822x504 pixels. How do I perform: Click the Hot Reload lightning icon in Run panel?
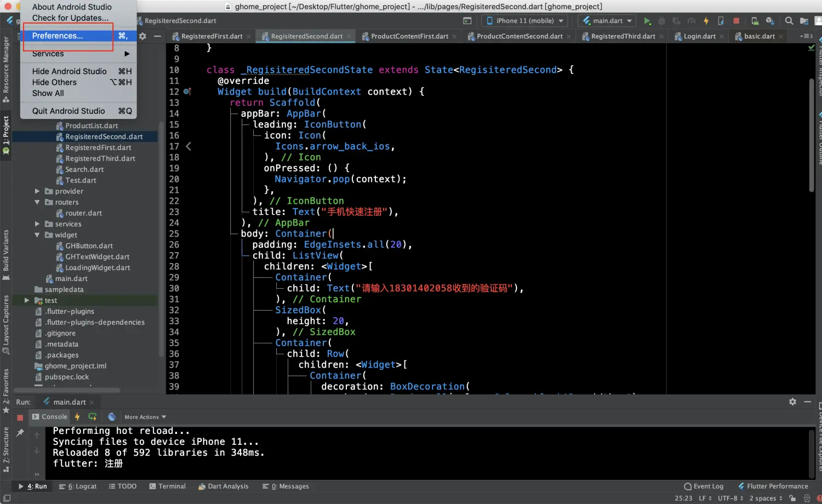pos(77,417)
